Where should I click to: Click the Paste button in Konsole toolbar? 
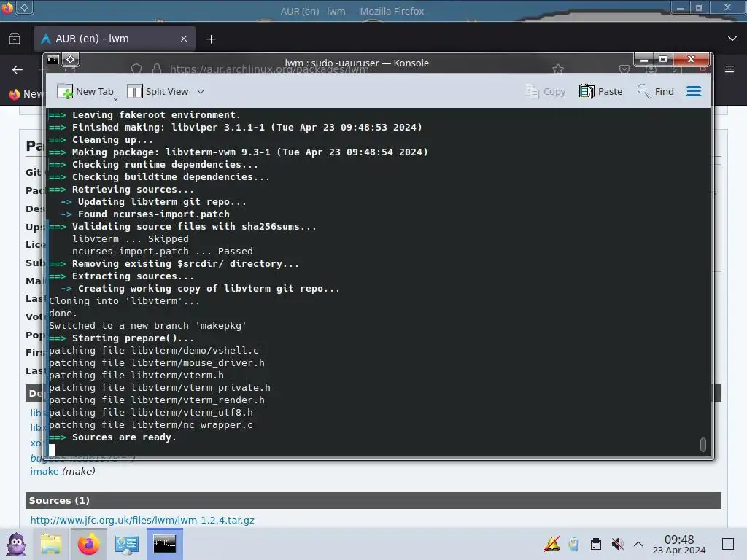[x=601, y=91]
